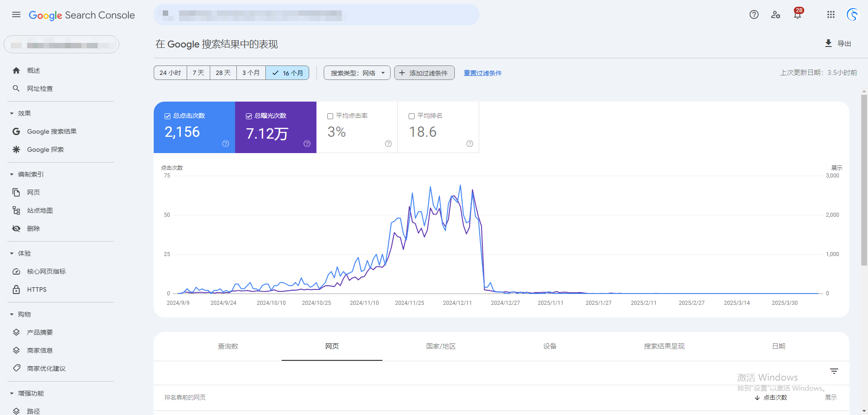Select 3 个月 date range

[251, 73]
